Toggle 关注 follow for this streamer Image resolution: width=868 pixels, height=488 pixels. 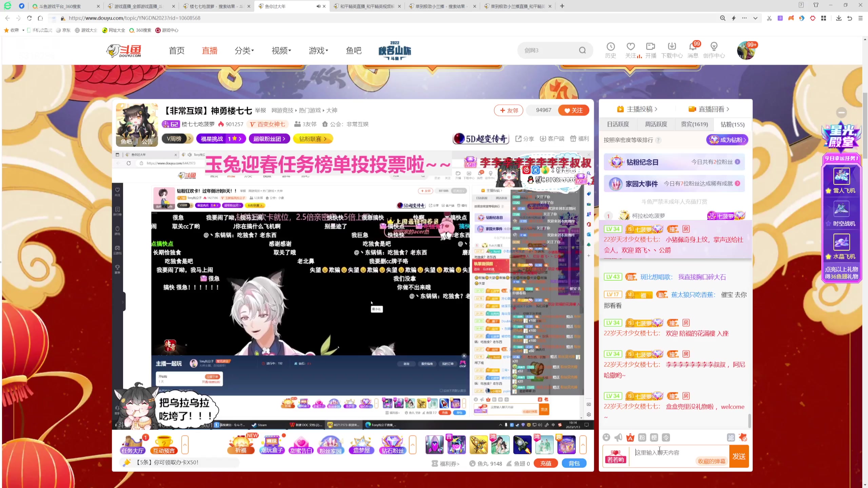click(574, 110)
